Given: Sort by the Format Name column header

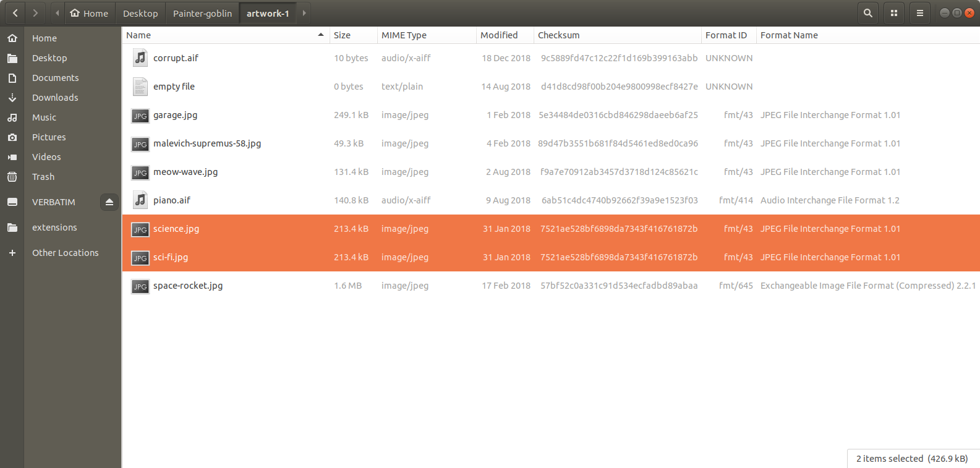Looking at the screenshot, I should click(x=867, y=35).
